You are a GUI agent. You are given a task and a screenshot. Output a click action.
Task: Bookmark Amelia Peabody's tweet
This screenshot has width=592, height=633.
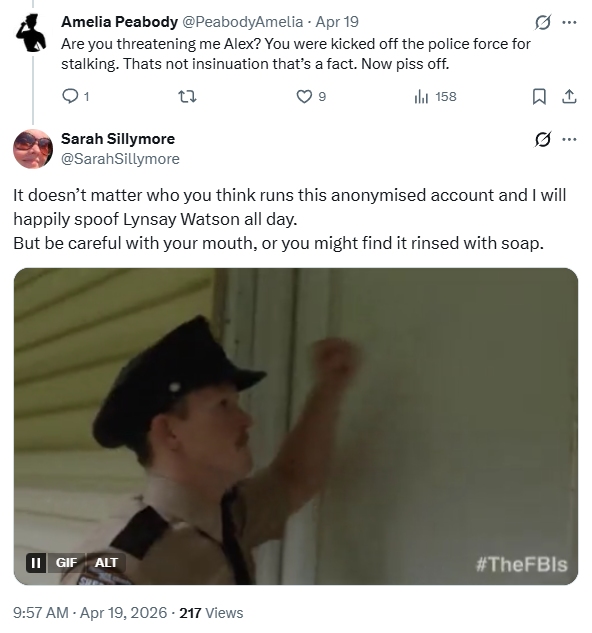click(539, 96)
